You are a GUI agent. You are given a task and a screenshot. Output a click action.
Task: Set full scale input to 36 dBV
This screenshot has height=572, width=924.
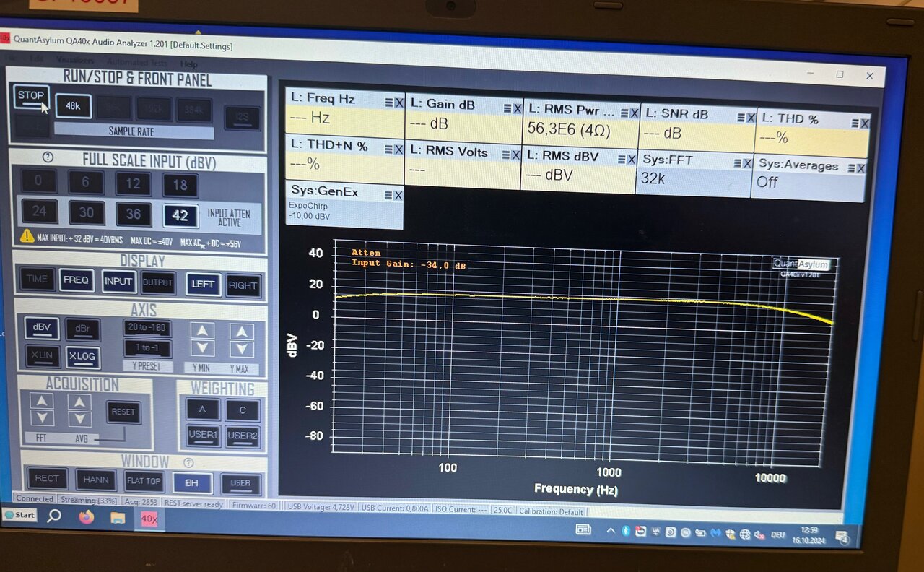click(x=134, y=214)
